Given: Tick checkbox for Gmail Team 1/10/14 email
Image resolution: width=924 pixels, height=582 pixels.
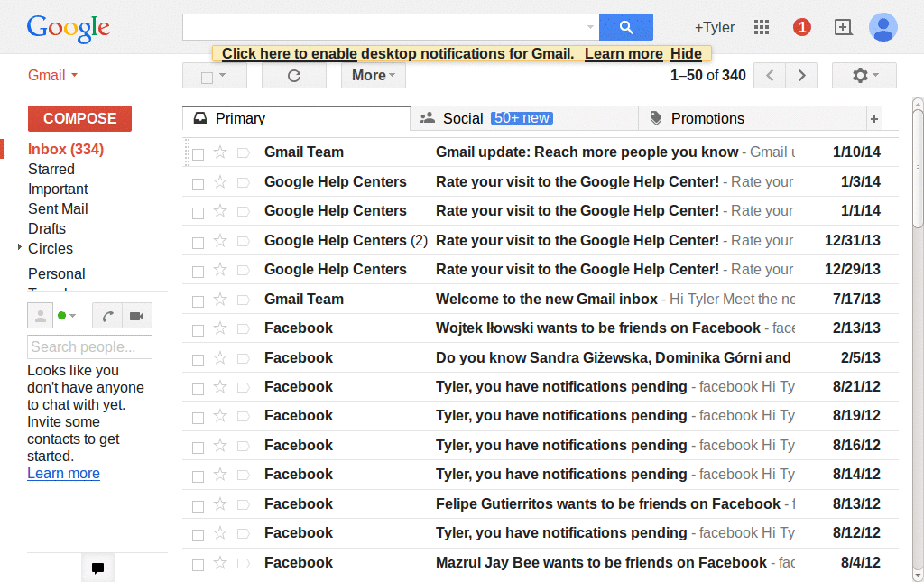Looking at the screenshot, I should pos(198,154).
